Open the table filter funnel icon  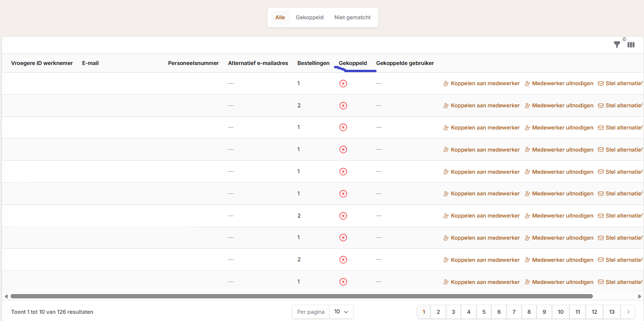pyautogui.click(x=617, y=45)
